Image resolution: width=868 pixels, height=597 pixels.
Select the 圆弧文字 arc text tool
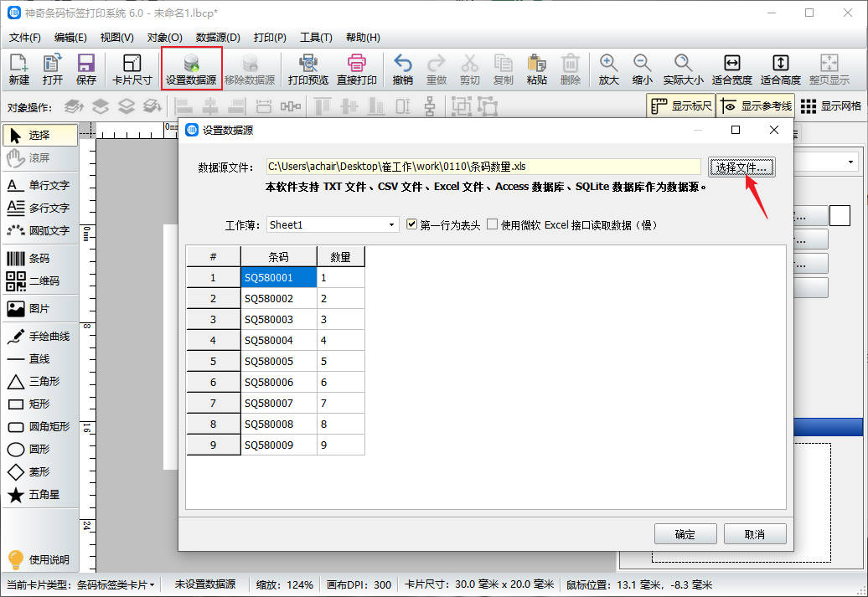40,231
